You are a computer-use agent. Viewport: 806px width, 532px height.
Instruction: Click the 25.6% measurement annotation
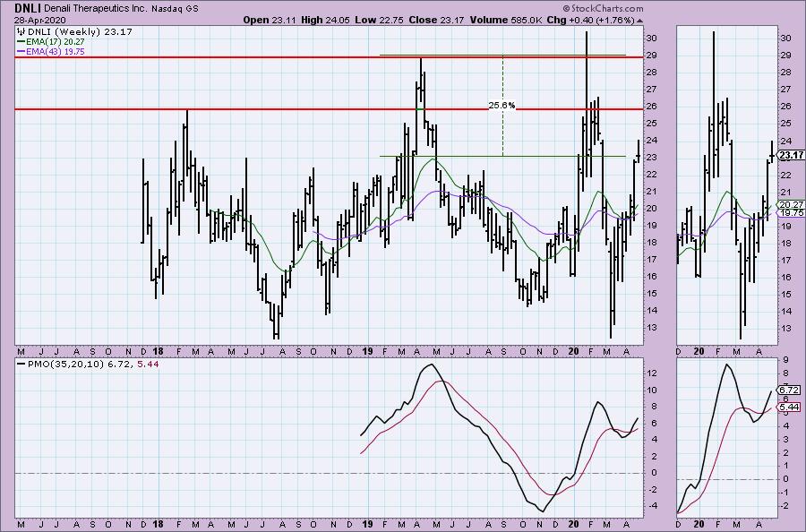point(502,106)
